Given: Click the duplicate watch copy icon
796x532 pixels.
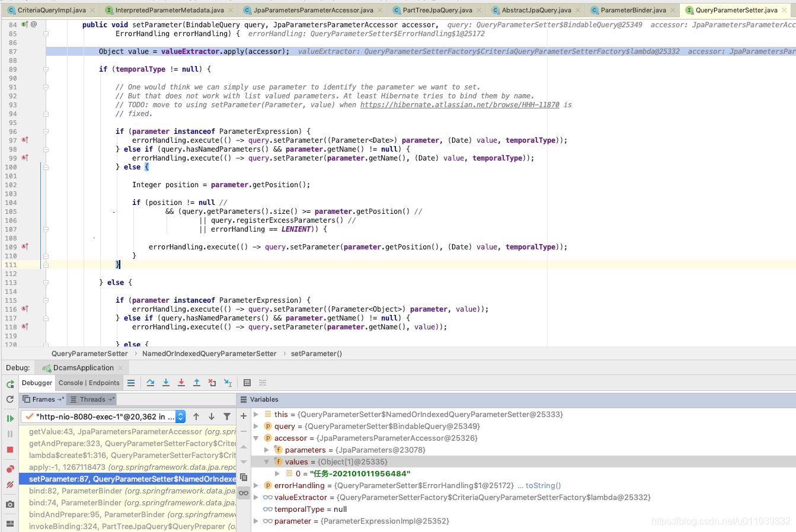Looking at the screenshot, I should [x=244, y=477].
